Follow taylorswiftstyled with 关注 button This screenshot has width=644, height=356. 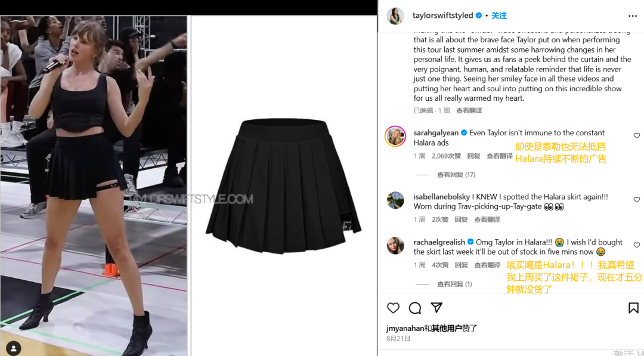tap(499, 16)
